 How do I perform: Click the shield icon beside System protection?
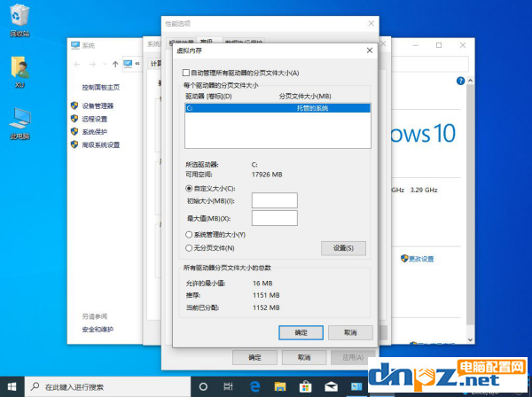74,131
